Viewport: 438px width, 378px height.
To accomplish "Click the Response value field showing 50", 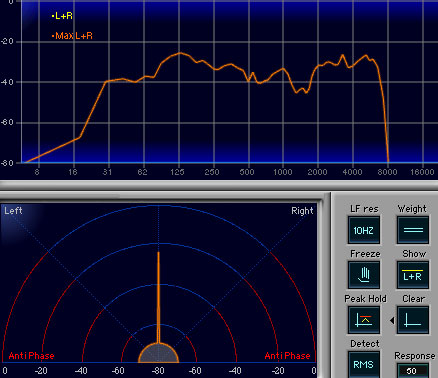I will pyautogui.click(x=412, y=371).
